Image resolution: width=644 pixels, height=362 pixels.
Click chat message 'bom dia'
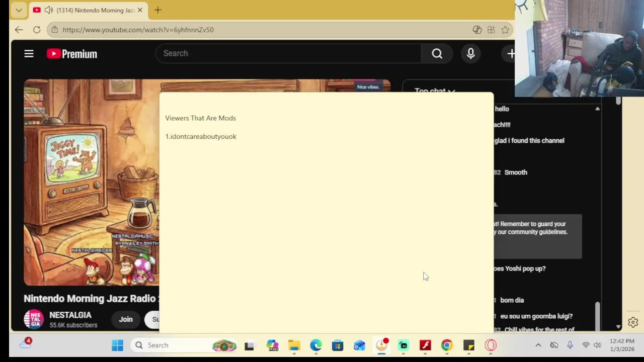(x=512, y=300)
